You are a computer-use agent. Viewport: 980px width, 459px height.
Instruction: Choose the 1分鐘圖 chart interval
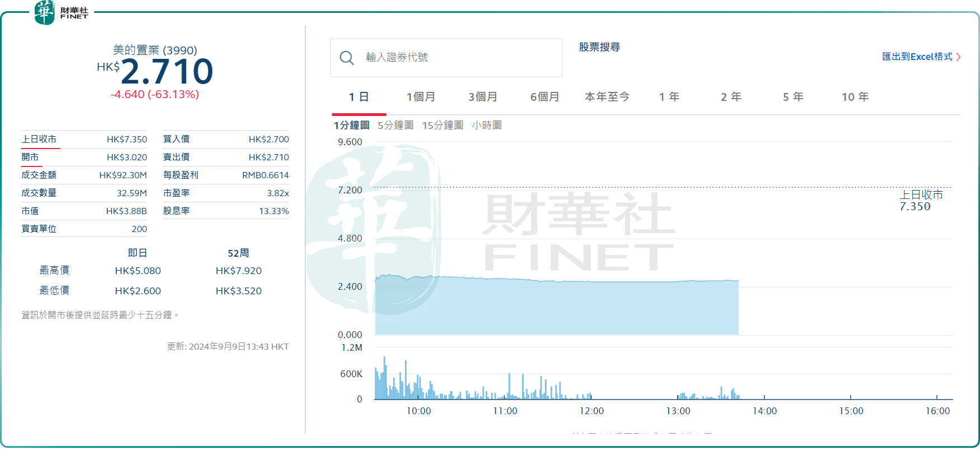352,125
